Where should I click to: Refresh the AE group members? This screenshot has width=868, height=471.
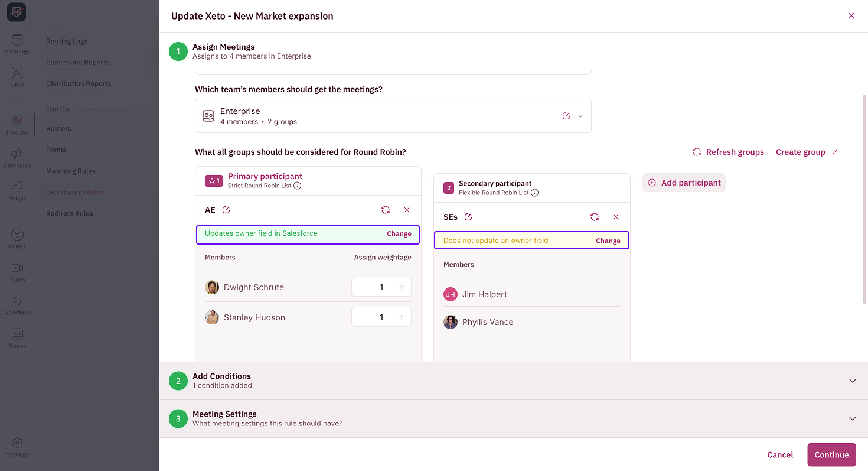(x=386, y=210)
